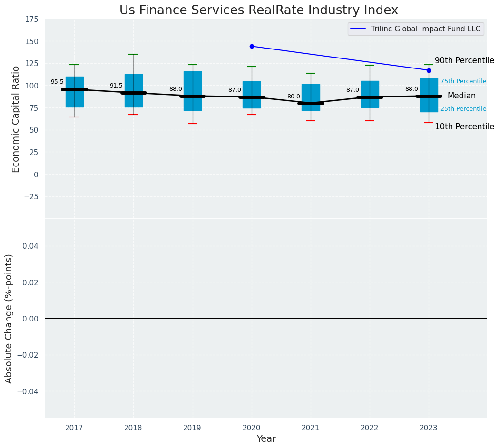
Task: Click the Absolute Change axis title
Action: click(x=9, y=318)
